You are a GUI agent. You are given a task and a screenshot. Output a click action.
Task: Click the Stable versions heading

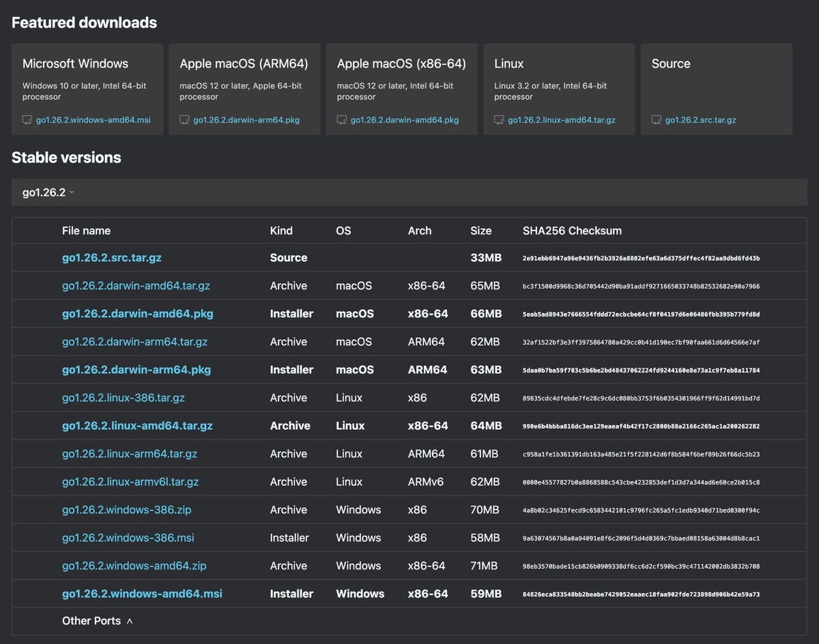[x=66, y=158]
